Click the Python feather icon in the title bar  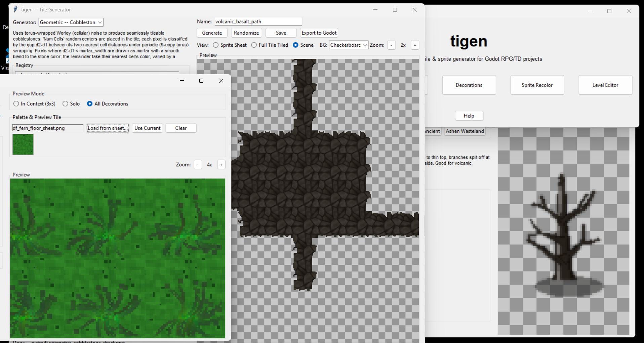point(15,9)
